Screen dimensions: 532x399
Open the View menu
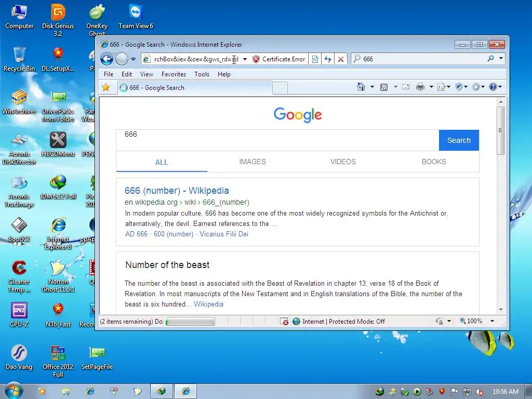pyautogui.click(x=147, y=74)
